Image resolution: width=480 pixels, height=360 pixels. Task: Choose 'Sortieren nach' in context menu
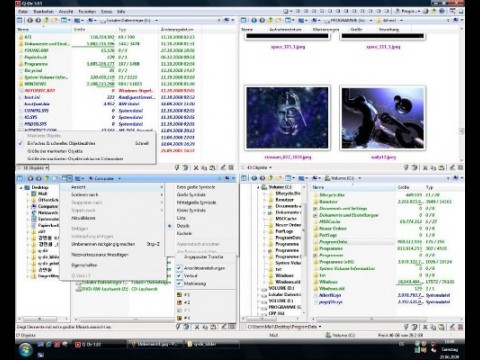click(113, 195)
